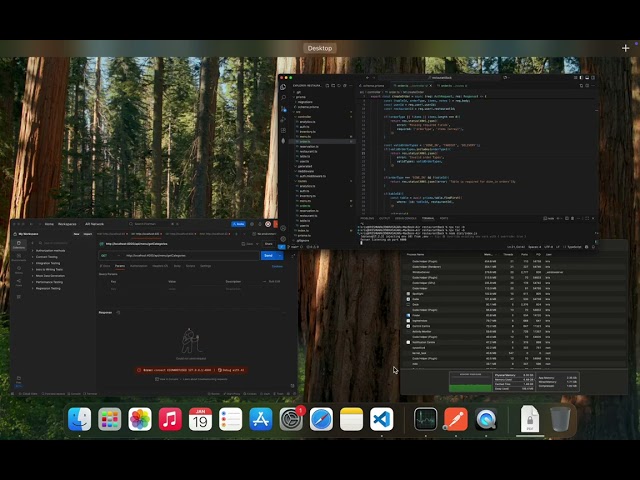Select the Home item in Postman header

(49, 224)
